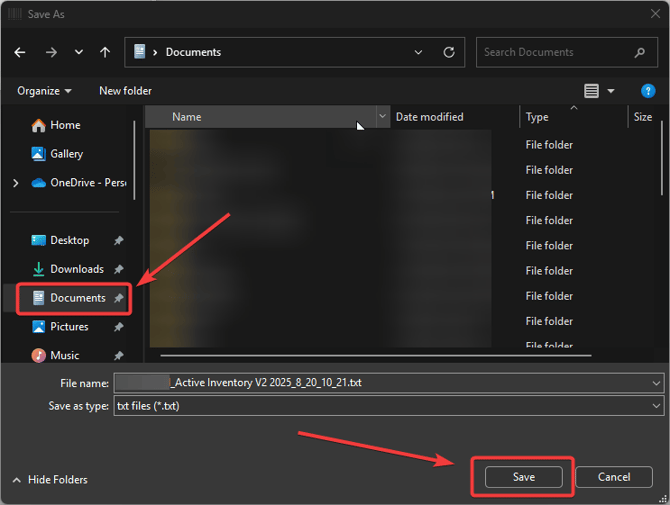This screenshot has width=670, height=505.
Task: Unpin the Desktop quick access pin icon
Action: (x=119, y=241)
